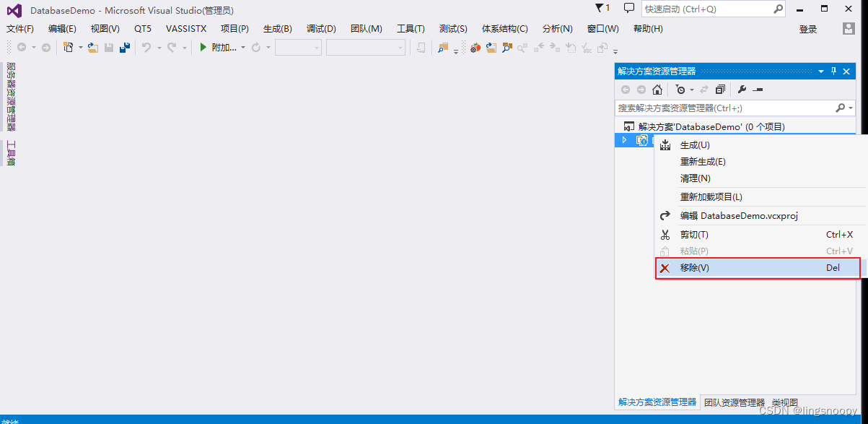Click the notifications flag icon
This screenshot has width=868, height=424.
tap(600, 8)
